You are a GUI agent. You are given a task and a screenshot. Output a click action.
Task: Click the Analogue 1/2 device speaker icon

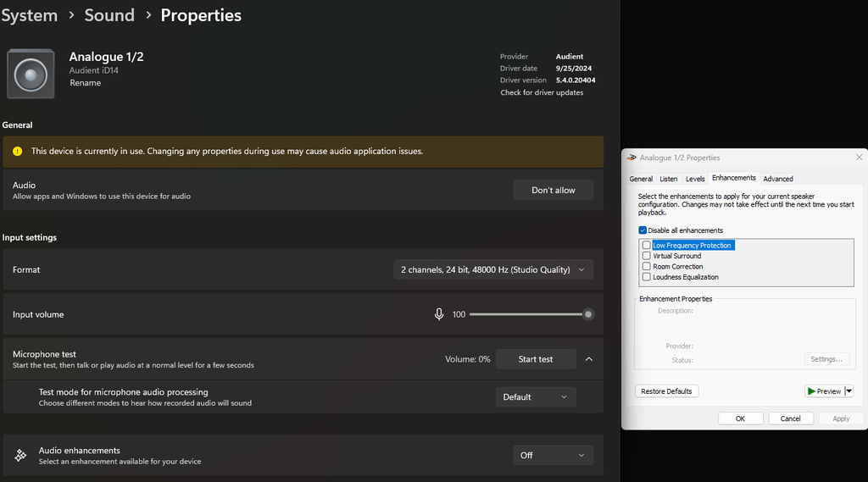(x=31, y=74)
